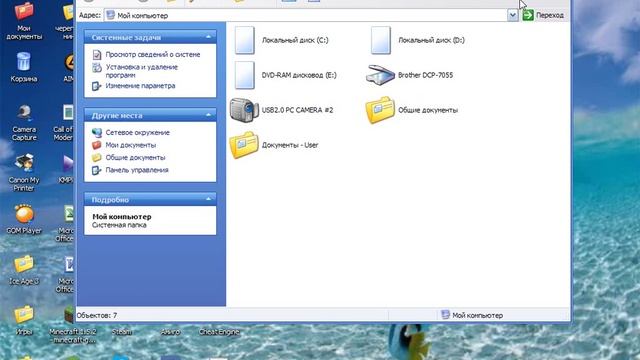Collapse the Подробно panel
The width and height of the screenshot is (640, 360).
209,199
